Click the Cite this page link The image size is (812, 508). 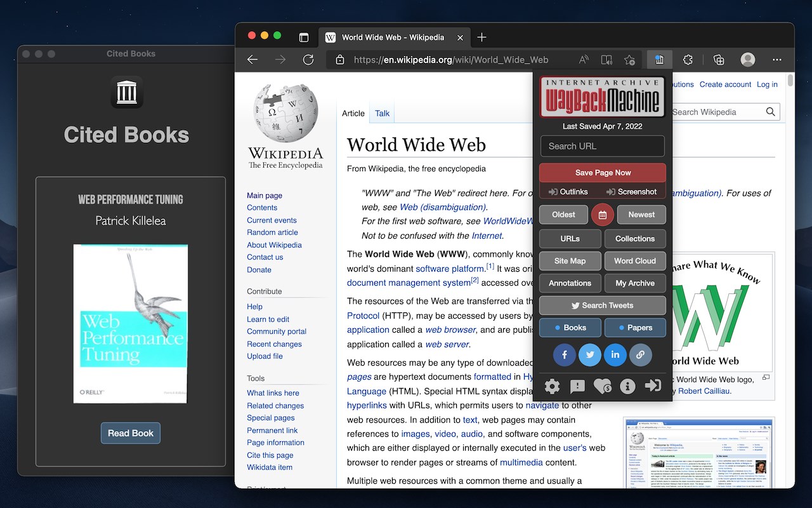[270, 455]
